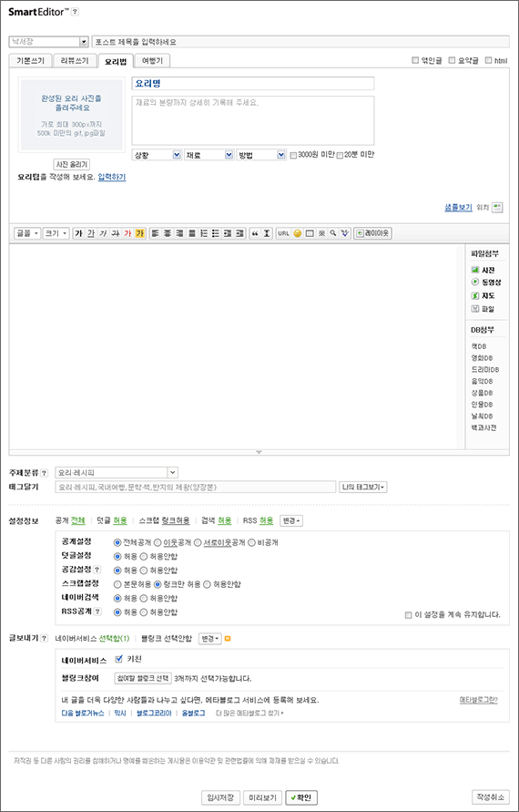
Task: Expand 나의 태그보기 dropdown
Action: coord(364,487)
